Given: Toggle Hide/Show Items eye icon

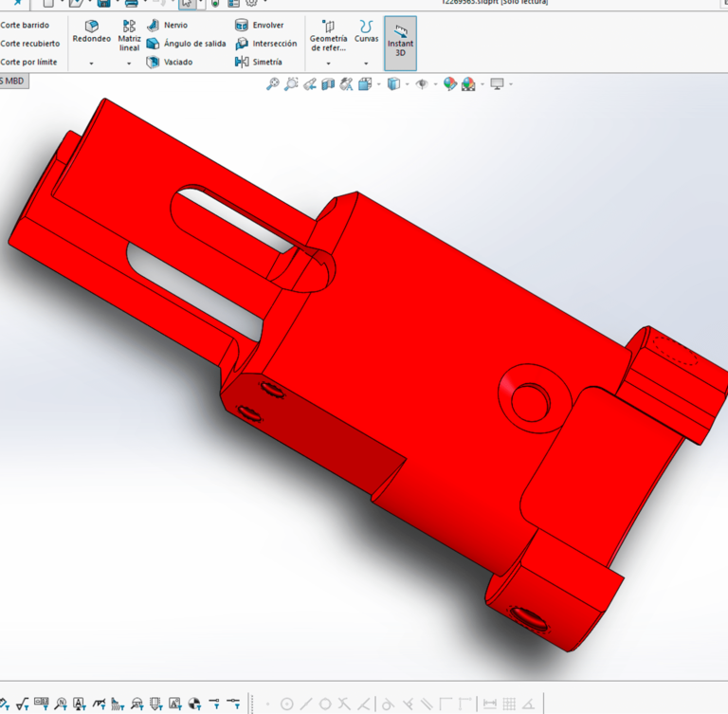Looking at the screenshot, I should (x=422, y=84).
